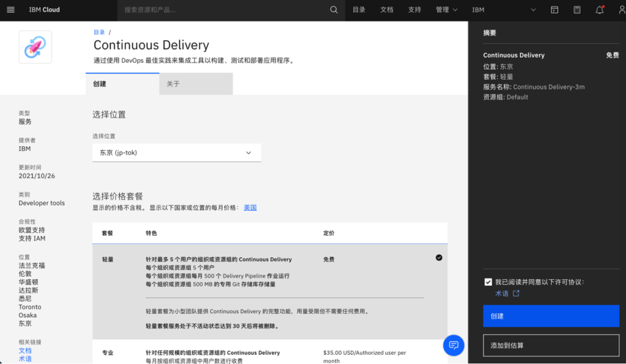626x364 pixels.
Task: Open the 术语 license link in summary
Action: [x=502, y=293]
